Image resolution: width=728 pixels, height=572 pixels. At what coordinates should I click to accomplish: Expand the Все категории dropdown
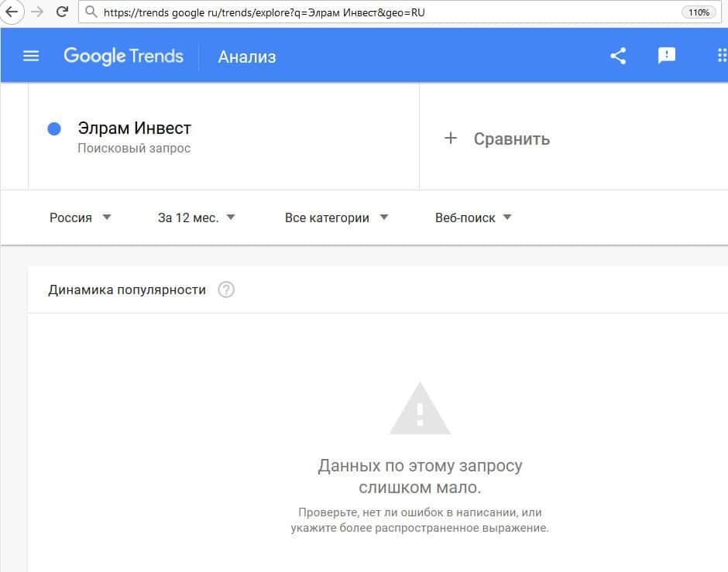pos(336,217)
